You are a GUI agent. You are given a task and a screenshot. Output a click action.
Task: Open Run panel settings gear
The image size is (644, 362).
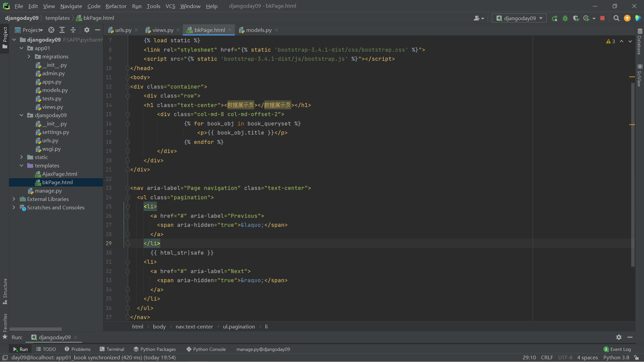coord(619,337)
